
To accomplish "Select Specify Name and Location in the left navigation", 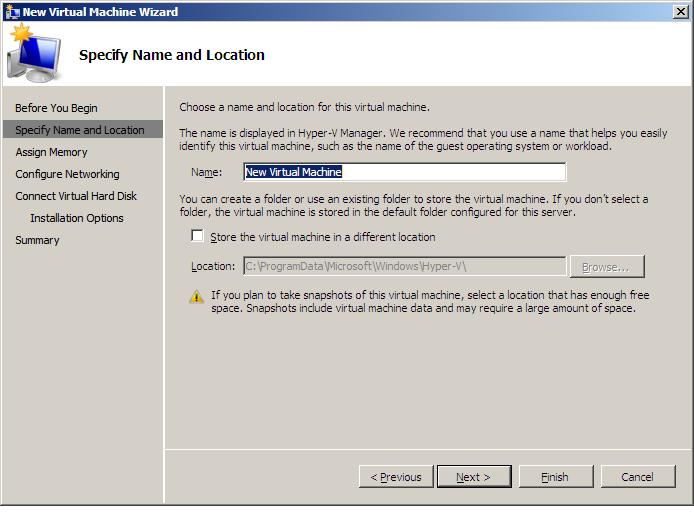I will (80, 130).
